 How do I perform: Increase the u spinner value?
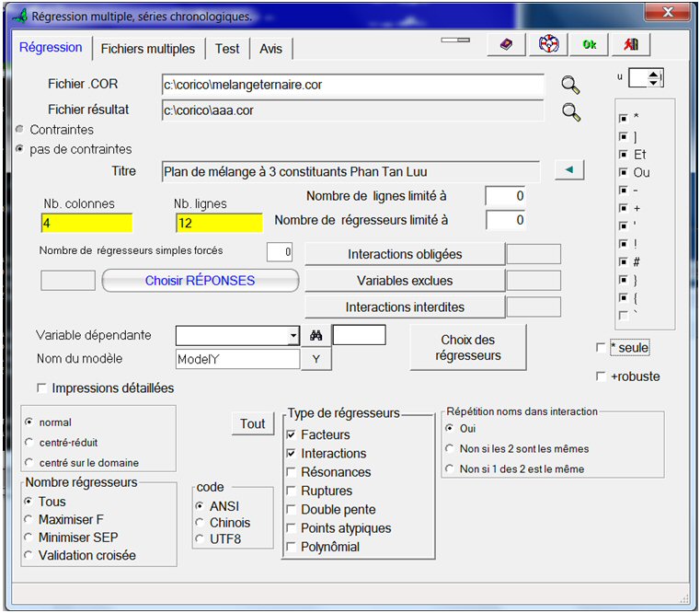(x=654, y=75)
